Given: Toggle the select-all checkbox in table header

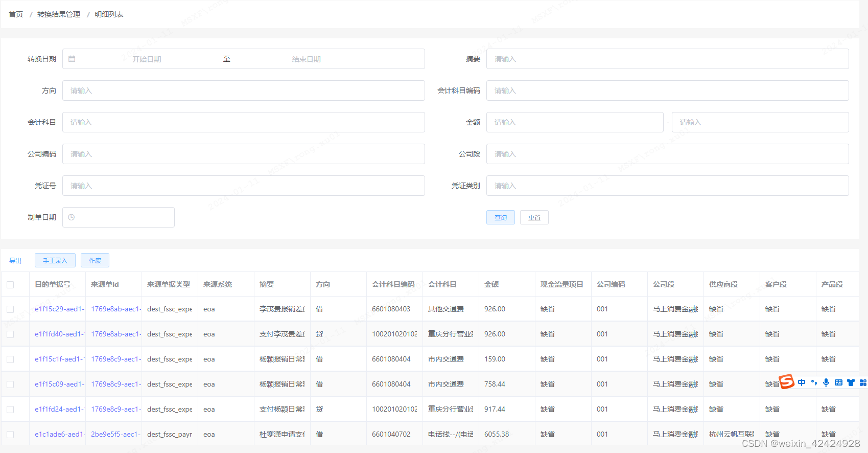Looking at the screenshot, I should tap(10, 285).
